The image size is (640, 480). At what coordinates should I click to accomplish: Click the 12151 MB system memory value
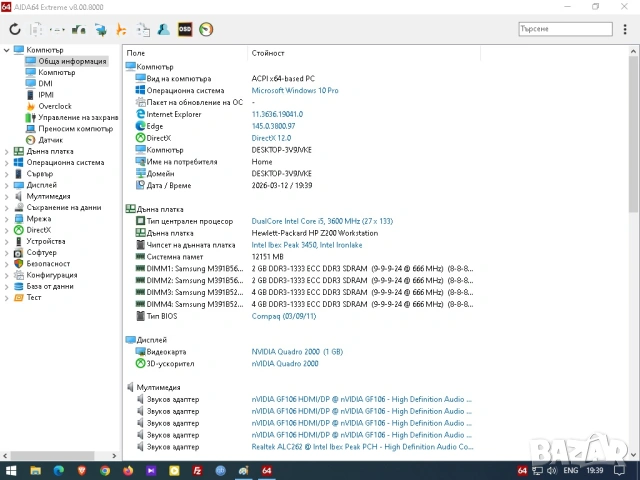tap(267, 257)
